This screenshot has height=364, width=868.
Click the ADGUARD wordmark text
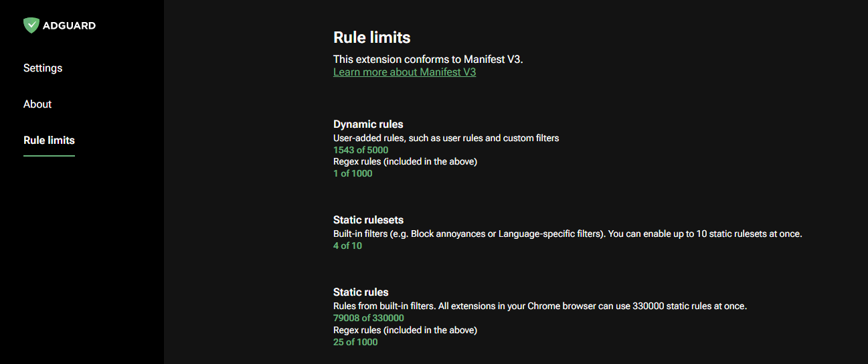pyautogui.click(x=69, y=26)
